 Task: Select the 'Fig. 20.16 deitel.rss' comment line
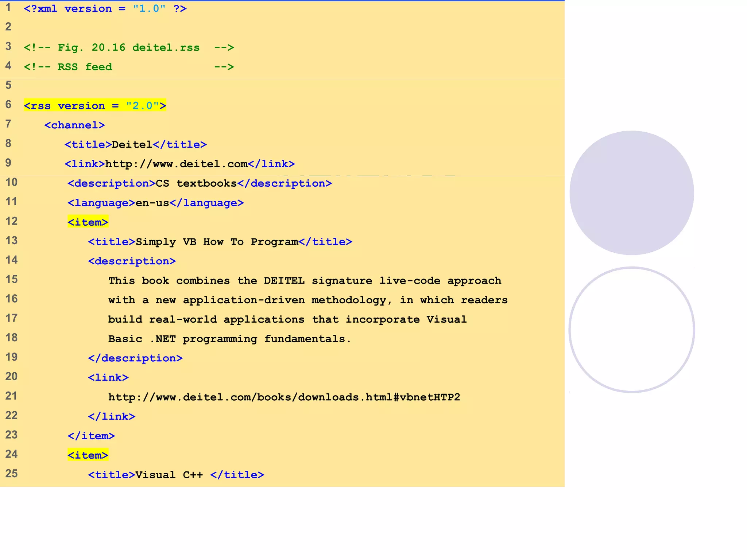pyautogui.click(x=129, y=47)
